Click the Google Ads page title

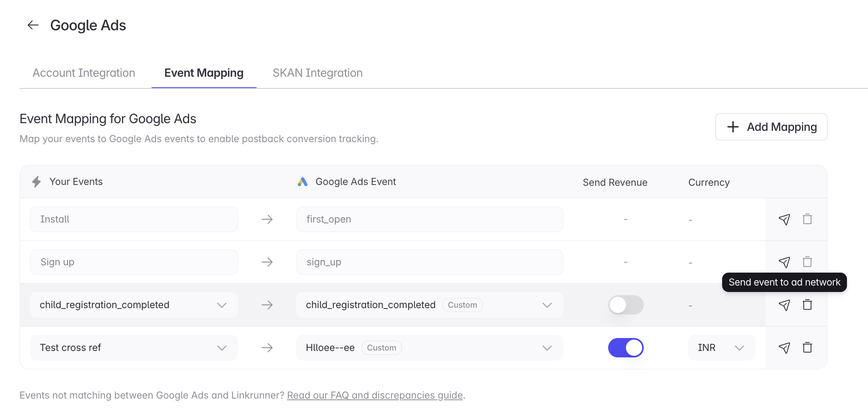[x=88, y=25]
